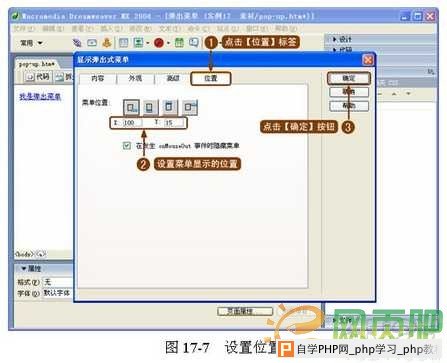
Task: Click the table icon in Insert toolbar
Action: 123,43
